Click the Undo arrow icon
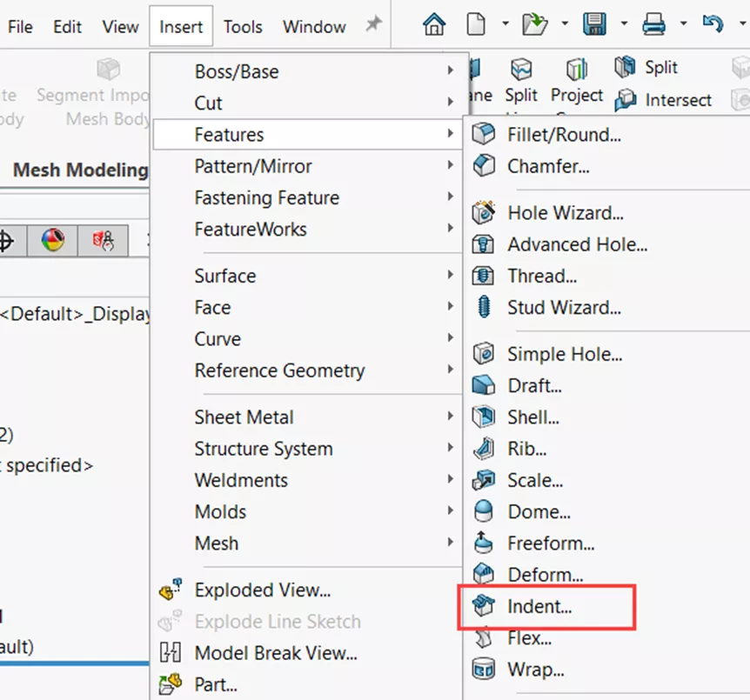Image resolution: width=750 pixels, height=700 pixels. tap(713, 24)
